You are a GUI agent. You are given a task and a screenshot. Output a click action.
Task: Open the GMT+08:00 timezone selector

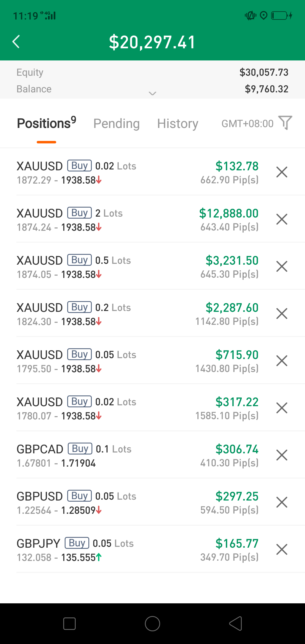(247, 124)
